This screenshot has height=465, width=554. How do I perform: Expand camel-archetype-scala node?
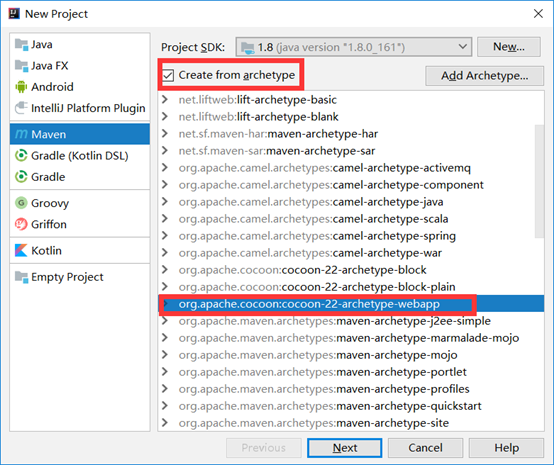click(165, 218)
